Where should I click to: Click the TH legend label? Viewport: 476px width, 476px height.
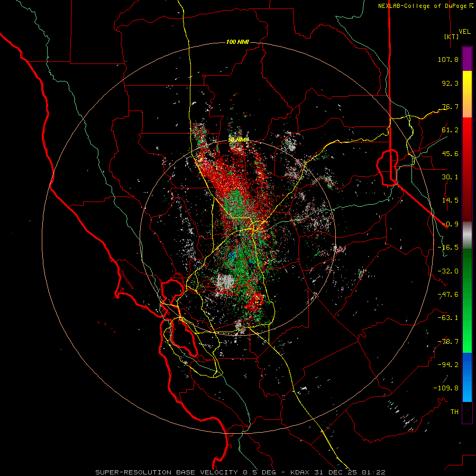tap(454, 412)
